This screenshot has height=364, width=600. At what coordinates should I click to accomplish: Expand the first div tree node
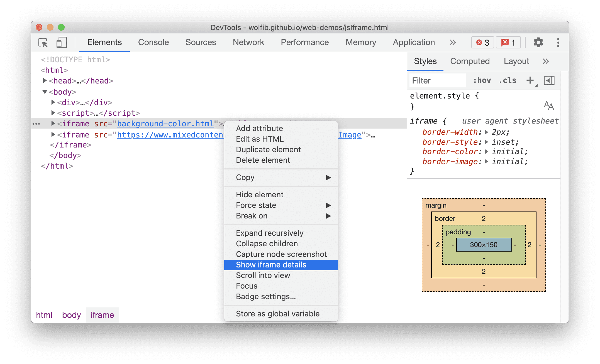[52, 102]
